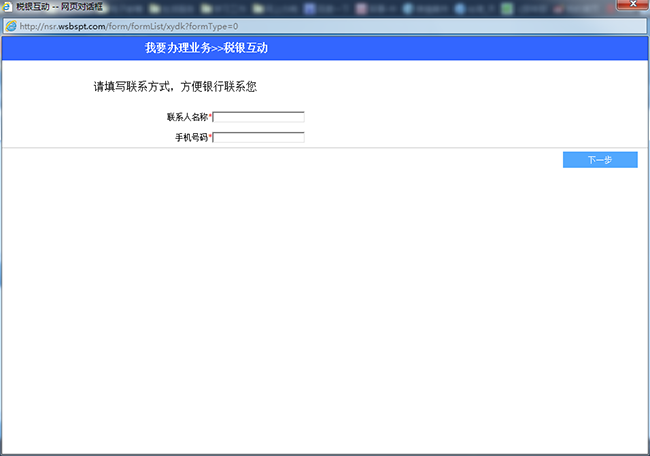Viewport: 650px width, 456px height.
Task: Click the 联系人名称 field label
Action: pos(186,117)
